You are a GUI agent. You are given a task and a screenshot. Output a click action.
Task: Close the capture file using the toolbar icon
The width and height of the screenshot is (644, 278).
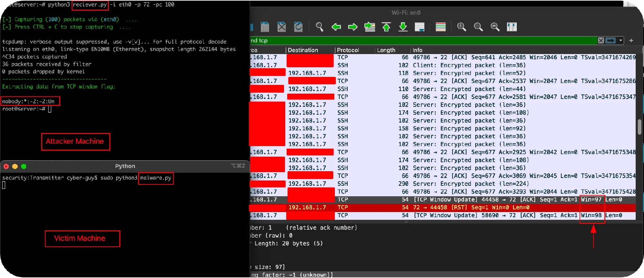pyautogui.click(x=281, y=27)
